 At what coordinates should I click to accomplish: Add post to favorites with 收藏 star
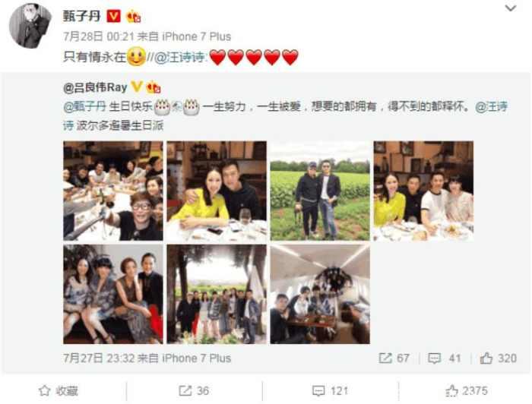click(59, 391)
